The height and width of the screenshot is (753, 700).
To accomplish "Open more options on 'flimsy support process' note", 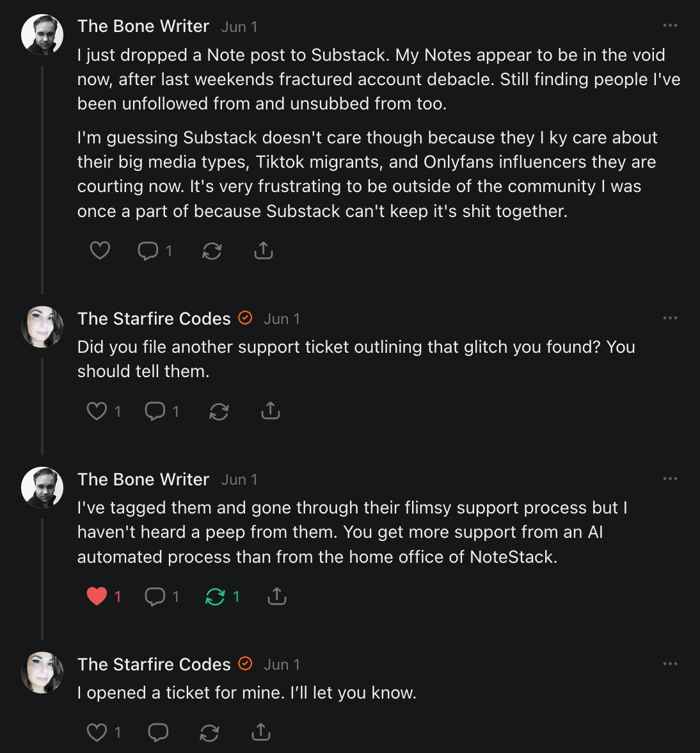I will pos(670,479).
